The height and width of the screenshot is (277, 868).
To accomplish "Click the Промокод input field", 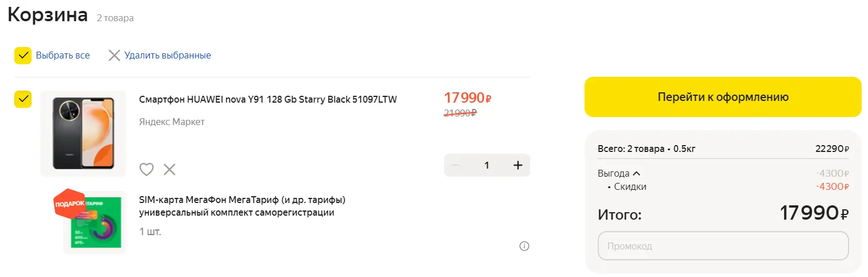I will (x=723, y=246).
